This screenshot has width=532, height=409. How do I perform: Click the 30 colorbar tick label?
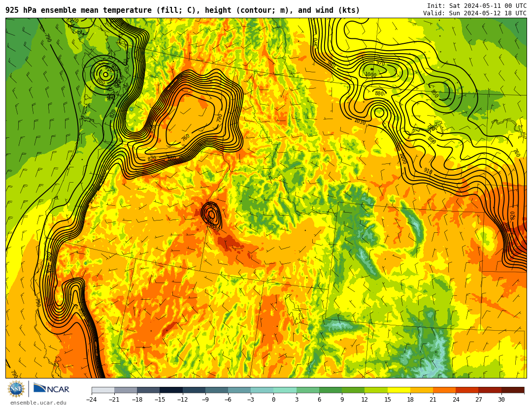[x=501, y=400]
